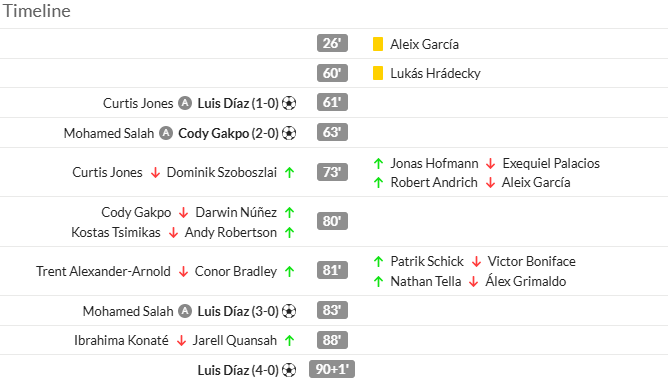
Task: Select the 73' minute marker
Action: 332,172
